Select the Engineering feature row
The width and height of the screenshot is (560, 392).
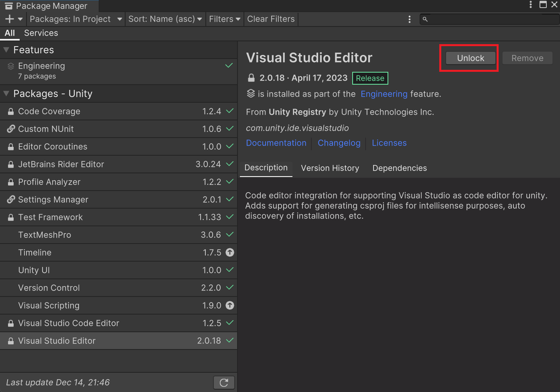click(118, 71)
